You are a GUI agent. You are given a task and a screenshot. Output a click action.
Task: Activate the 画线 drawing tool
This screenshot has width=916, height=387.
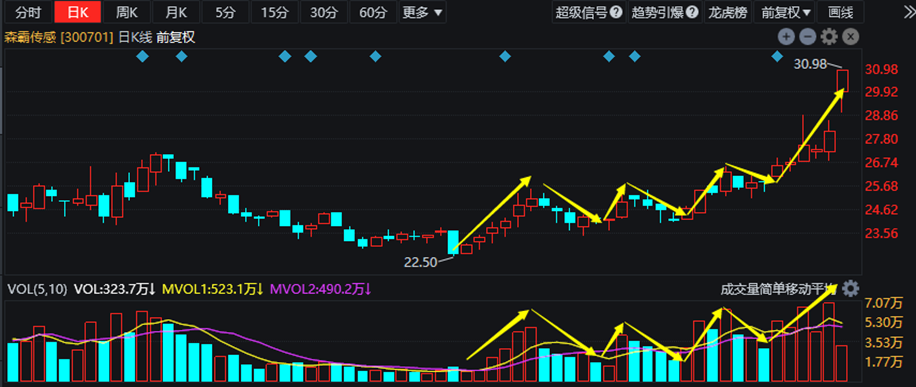coord(841,12)
